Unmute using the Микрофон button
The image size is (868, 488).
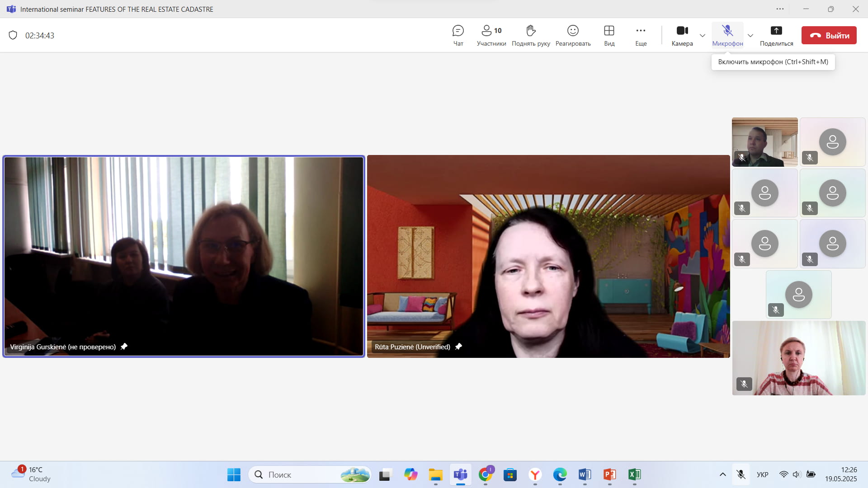[x=727, y=35]
